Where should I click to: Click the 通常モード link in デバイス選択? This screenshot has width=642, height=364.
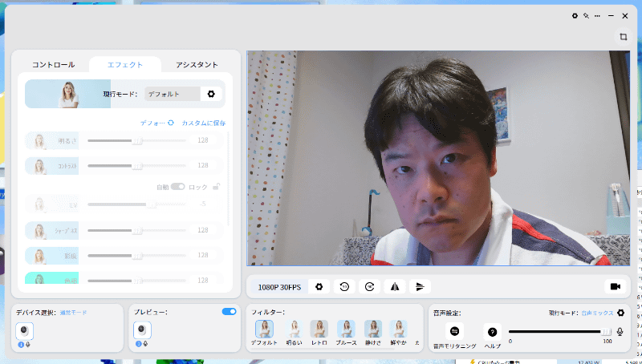coord(73,313)
